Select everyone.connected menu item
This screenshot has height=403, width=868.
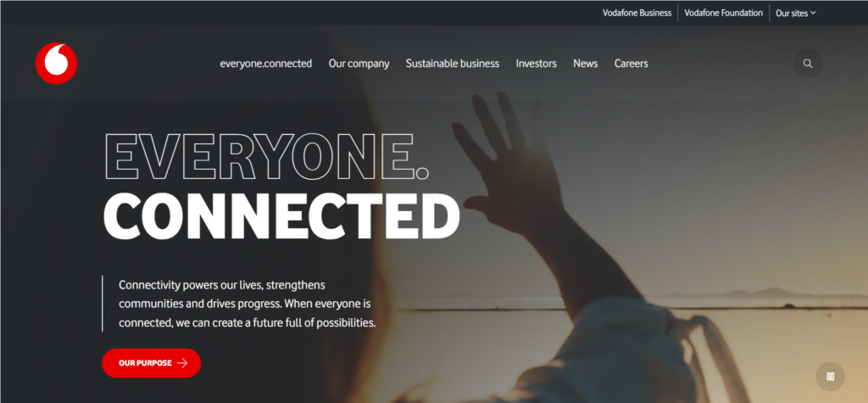click(x=265, y=63)
